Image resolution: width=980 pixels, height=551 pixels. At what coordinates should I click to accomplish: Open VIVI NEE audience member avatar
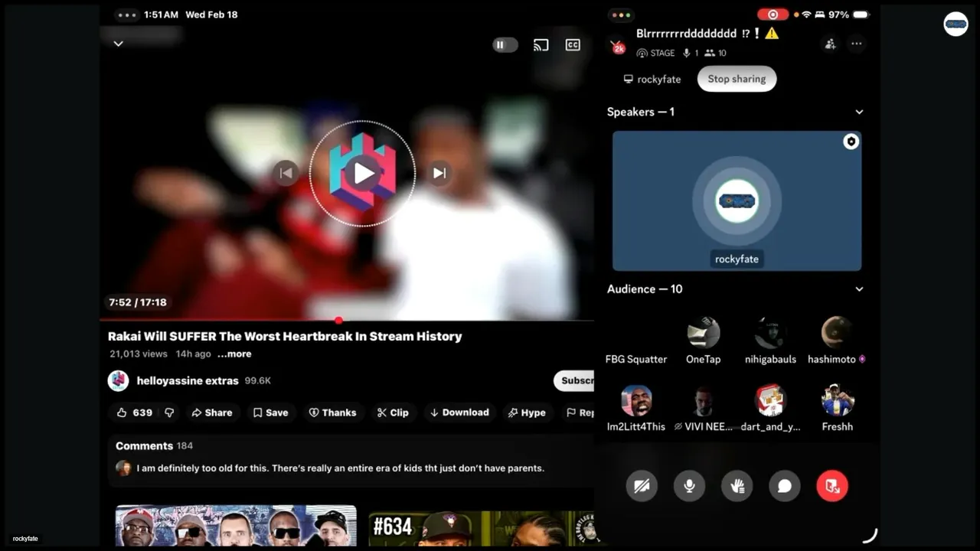[703, 400]
